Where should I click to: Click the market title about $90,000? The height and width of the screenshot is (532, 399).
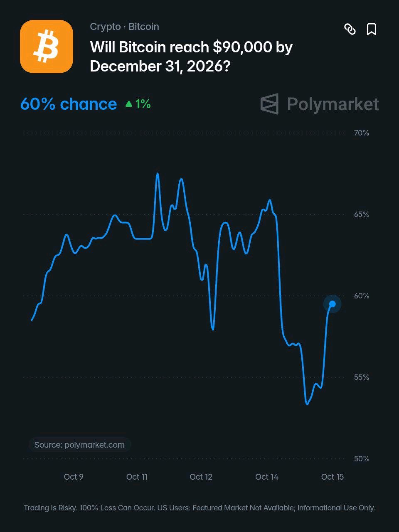(x=191, y=57)
